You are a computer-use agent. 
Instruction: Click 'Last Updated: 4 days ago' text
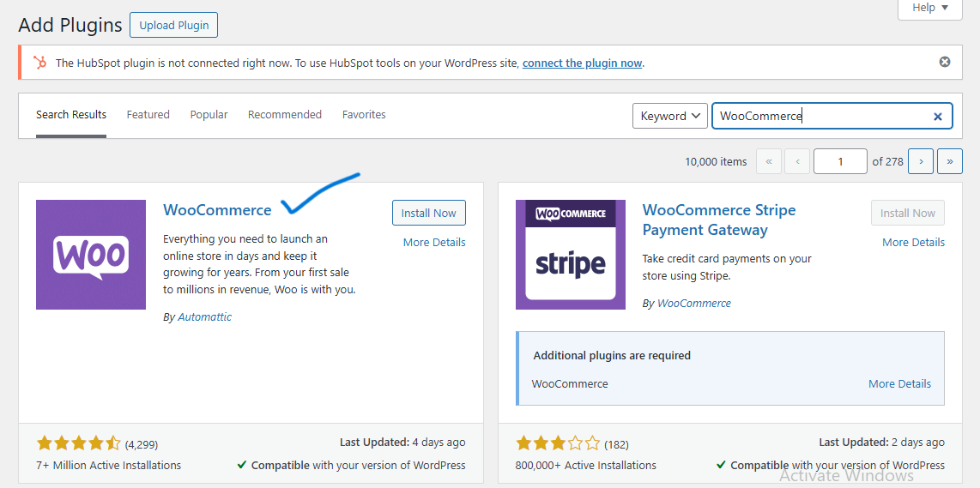pos(402,443)
